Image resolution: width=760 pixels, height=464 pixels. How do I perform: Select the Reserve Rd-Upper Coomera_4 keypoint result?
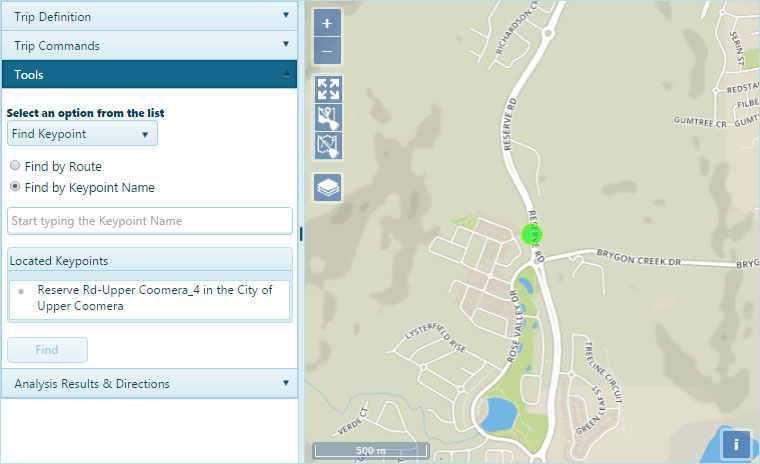click(x=150, y=298)
